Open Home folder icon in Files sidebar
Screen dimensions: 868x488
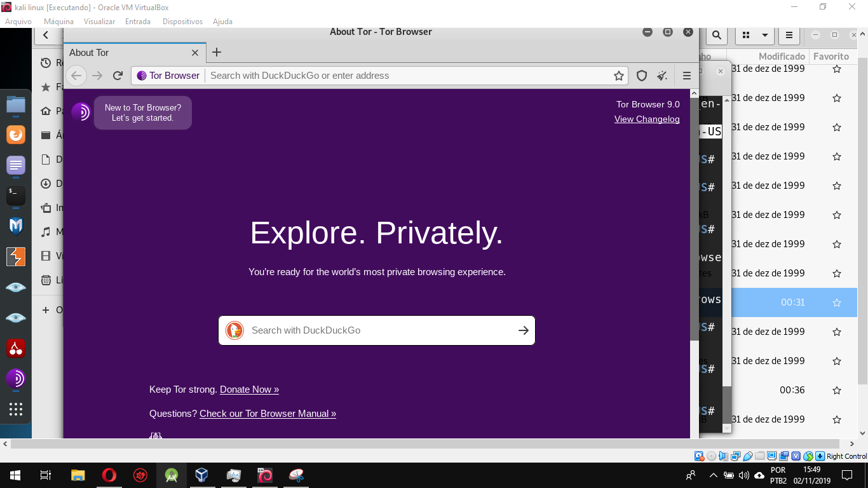pyautogui.click(x=46, y=111)
